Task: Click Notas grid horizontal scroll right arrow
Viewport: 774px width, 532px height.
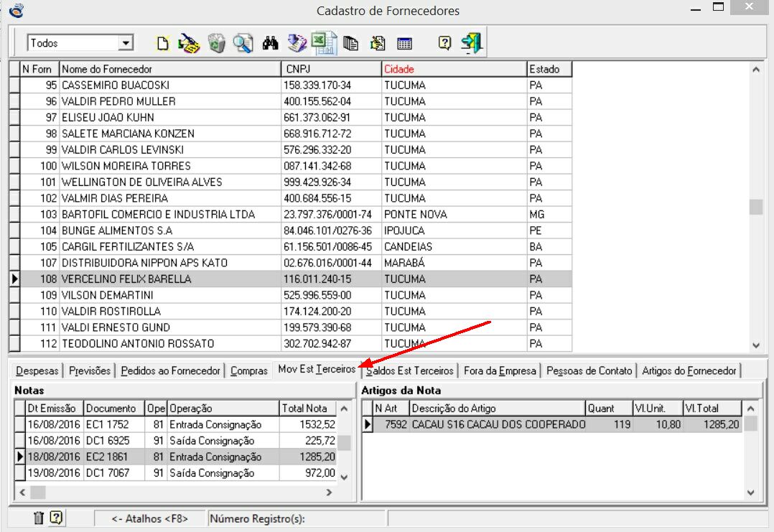Action: pyautogui.click(x=330, y=492)
